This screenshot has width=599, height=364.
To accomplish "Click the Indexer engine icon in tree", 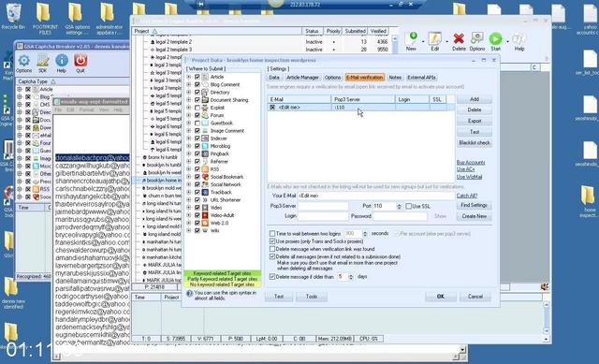I will point(205,138).
